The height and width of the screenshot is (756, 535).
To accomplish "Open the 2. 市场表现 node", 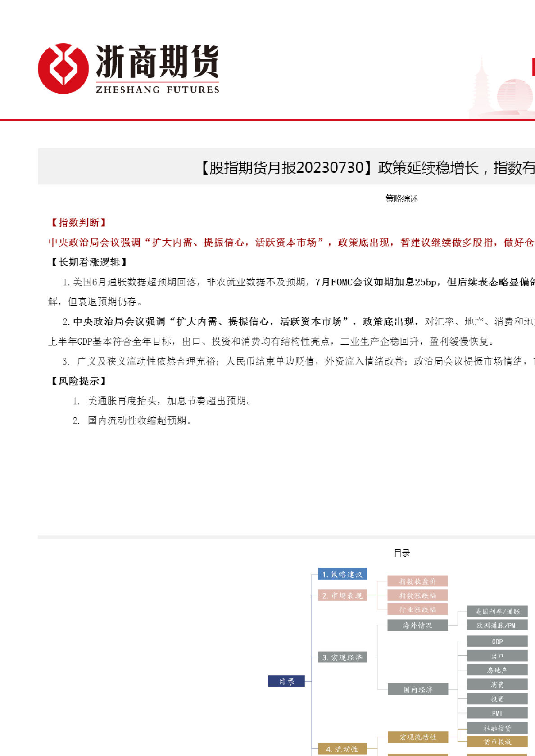I will [342, 595].
